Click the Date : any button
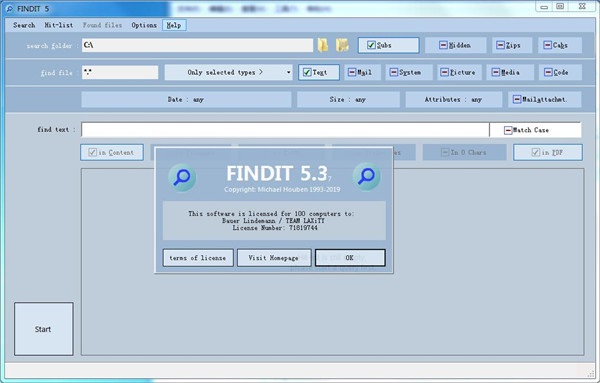Viewport: 600px width, 383px height. (186, 99)
